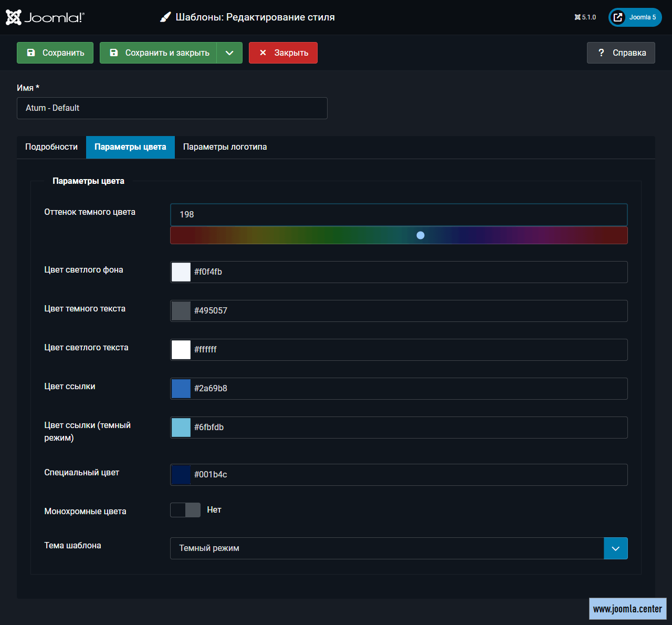Screen dimensions: 672x625
Task: Expand the save options dropdown arrow
Action: 229,53
